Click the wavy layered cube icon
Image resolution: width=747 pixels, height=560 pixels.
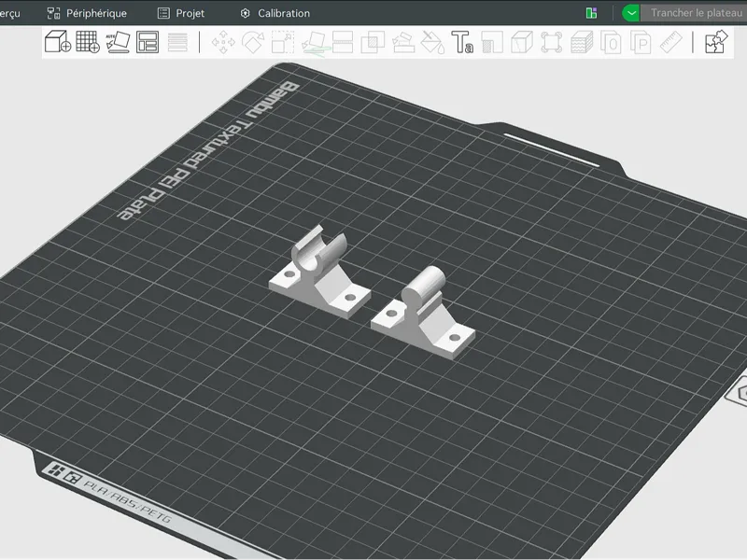581,42
